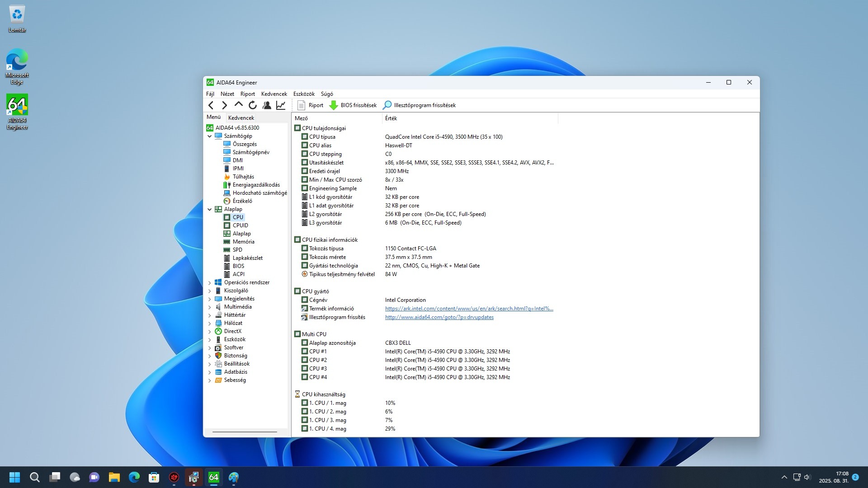Select CPUID in the tree

[240, 225]
